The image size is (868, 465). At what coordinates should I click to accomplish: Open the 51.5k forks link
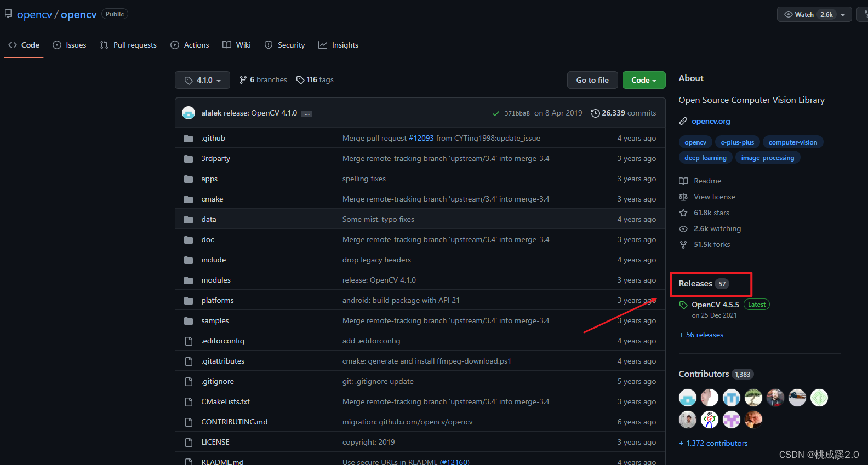(x=712, y=244)
